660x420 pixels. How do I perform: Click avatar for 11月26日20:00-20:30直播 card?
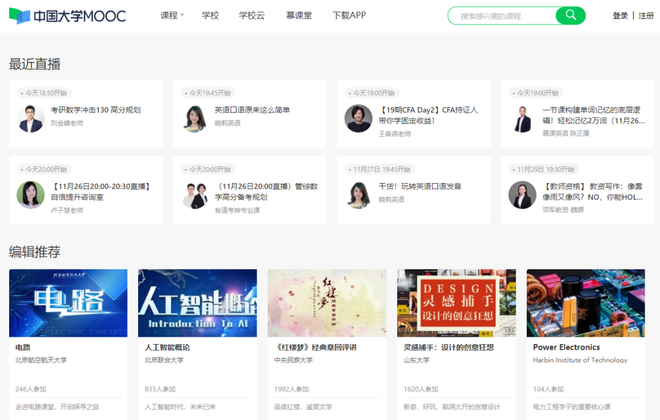[x=31, y=194]
